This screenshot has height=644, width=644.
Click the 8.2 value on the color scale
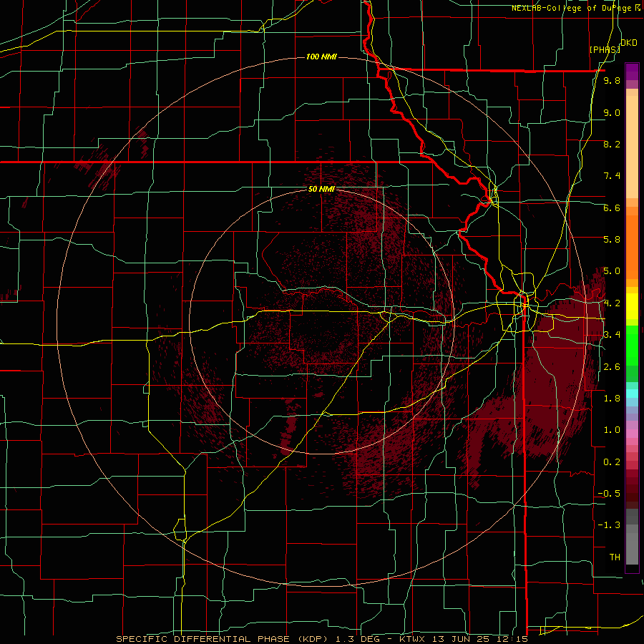[x=612, y=144]
